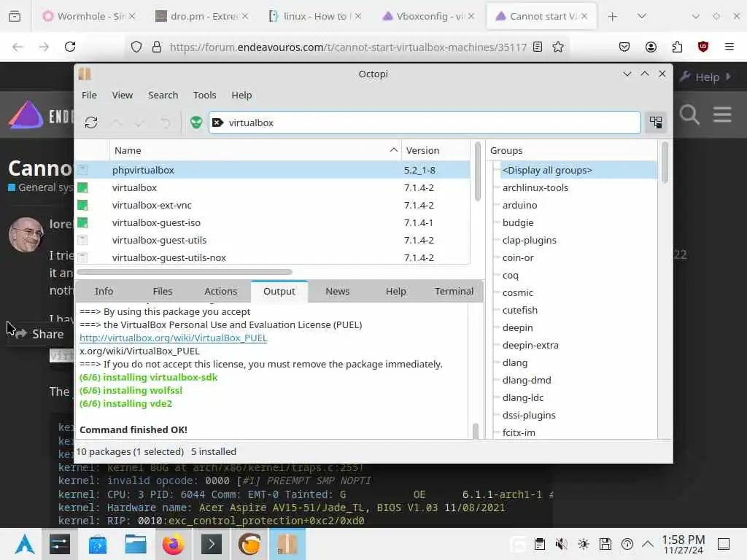This screenshot has height=560, width=747.
Task: Switch to the Files tab
Action: click(x=163, y=292)
